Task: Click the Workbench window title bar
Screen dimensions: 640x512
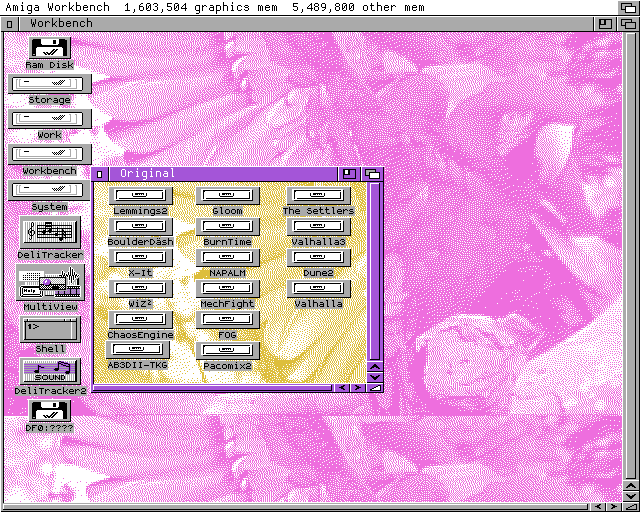Action: (305, 24)
